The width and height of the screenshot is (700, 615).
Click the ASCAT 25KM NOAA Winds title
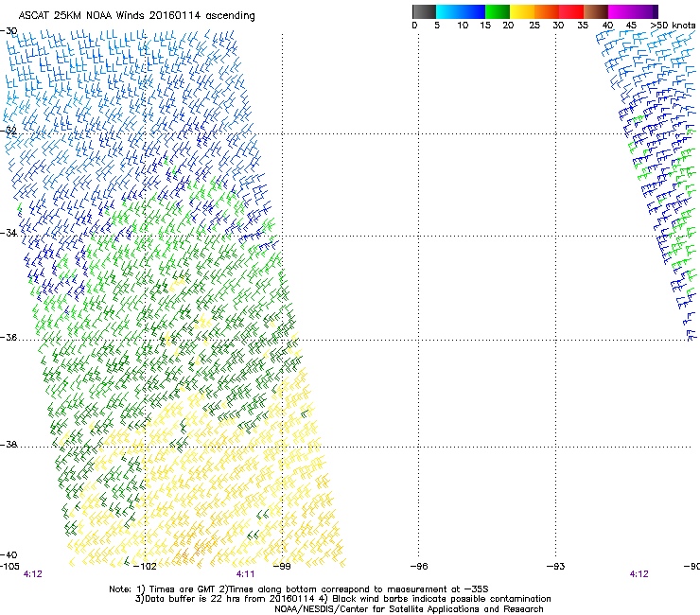point(136,16)
